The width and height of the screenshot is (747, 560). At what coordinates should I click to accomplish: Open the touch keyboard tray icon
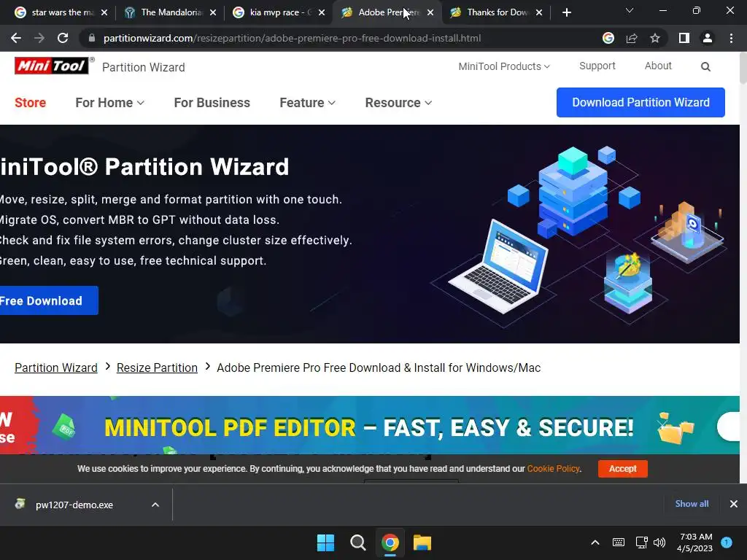[619, 542]
